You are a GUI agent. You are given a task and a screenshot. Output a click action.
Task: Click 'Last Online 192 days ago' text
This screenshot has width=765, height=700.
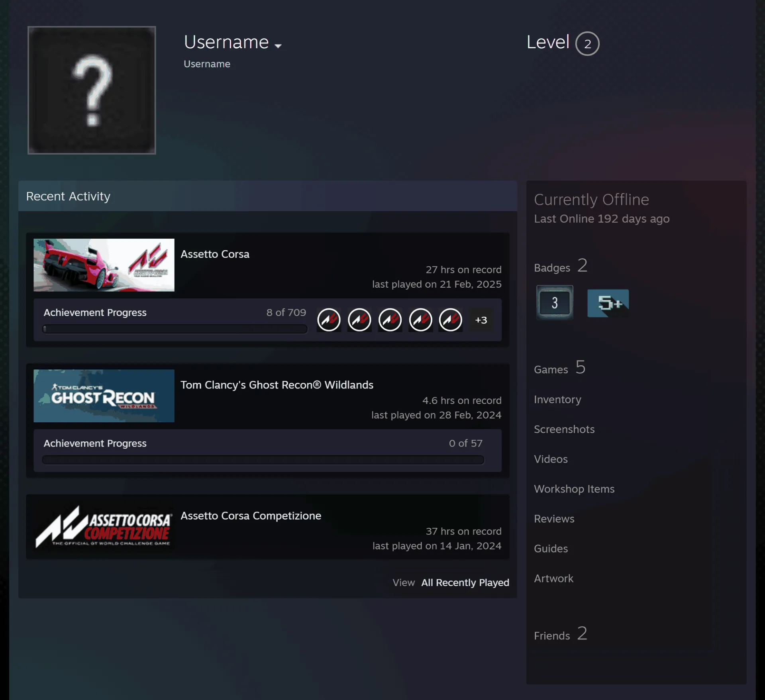click(602, 219)
